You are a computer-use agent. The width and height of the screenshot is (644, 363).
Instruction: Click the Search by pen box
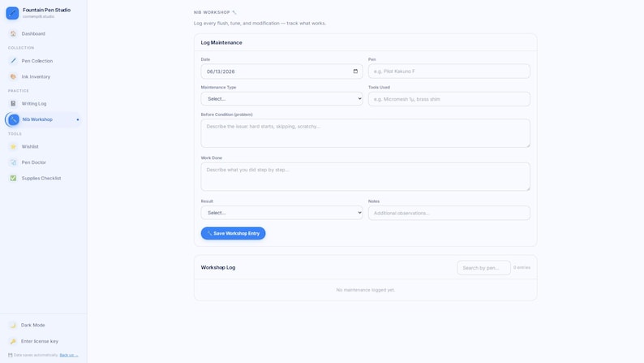tap(484, 268)
